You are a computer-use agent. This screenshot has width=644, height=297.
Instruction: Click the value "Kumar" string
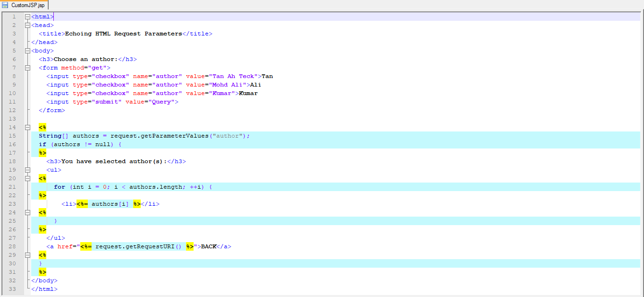(x=224, y=93)
